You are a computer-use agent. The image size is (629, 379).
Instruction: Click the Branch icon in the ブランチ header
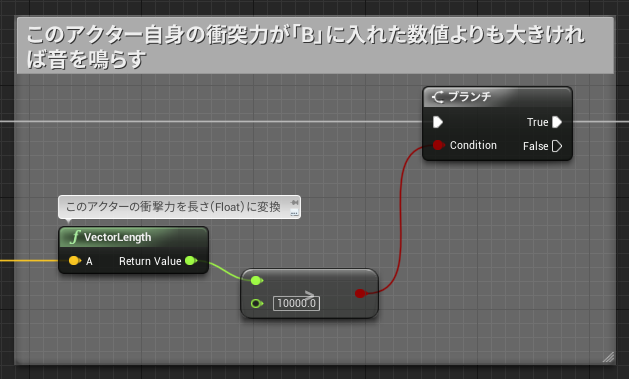(x=438, y=97)
